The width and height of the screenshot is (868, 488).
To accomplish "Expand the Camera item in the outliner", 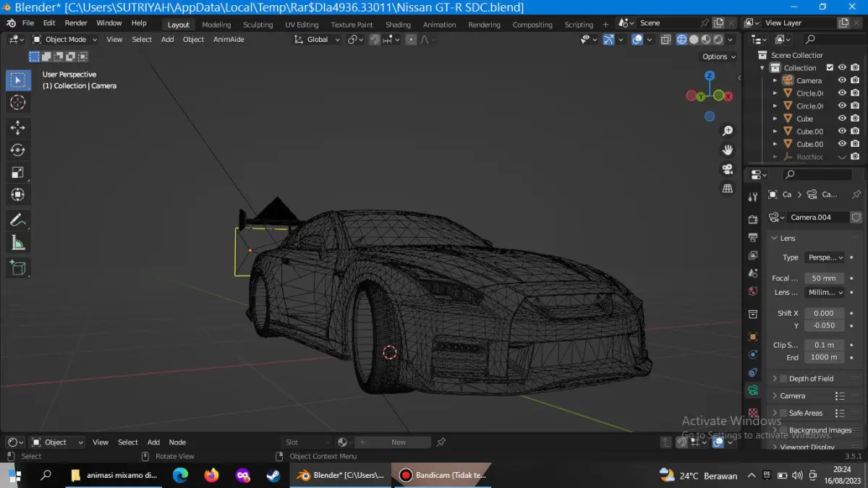I will pyautogui.click(x=775, y=80).
